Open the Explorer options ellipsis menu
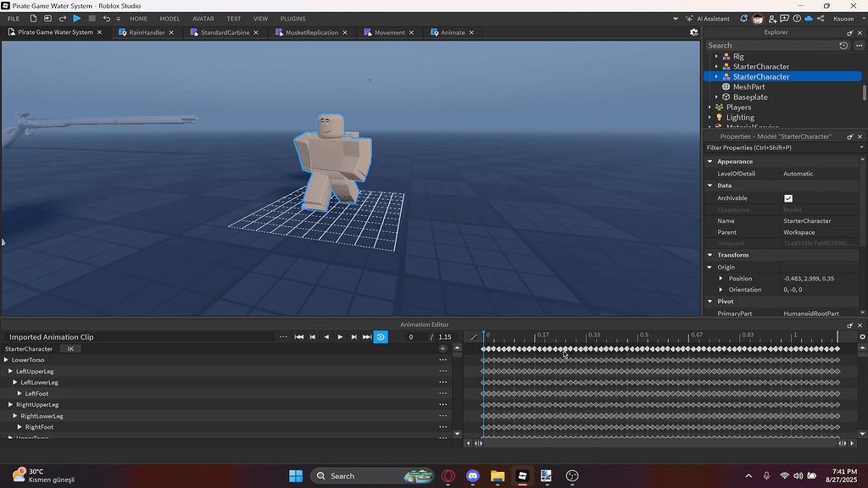Screen dimensions: 868x488 (860, 46)
